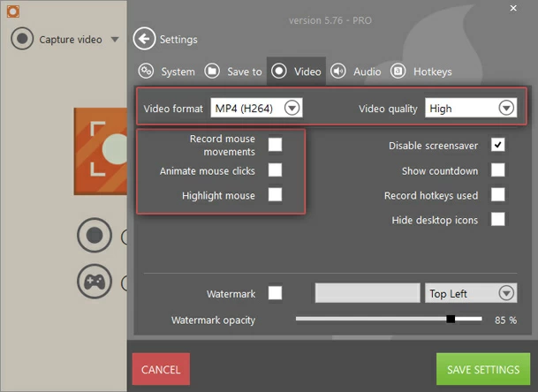538x392 pixels.
Task: Open the watermark position Top Left dropdown
Action: (x=506, y=293)
